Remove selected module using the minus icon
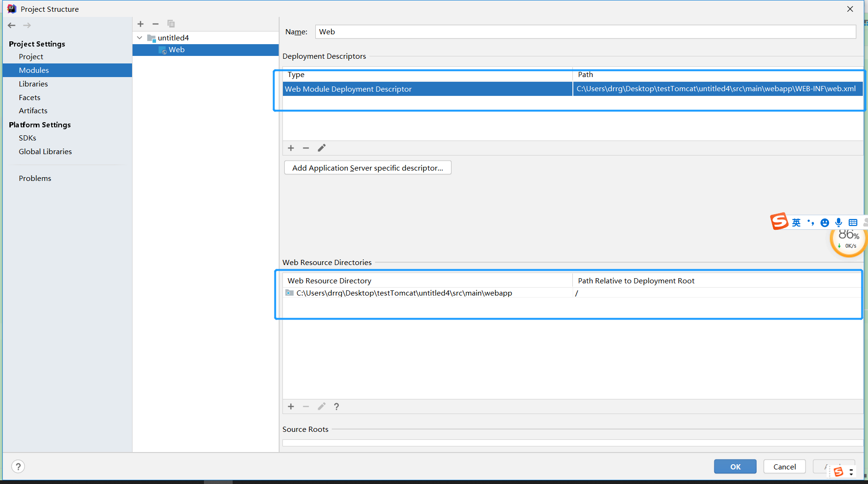868x484 pixels. point(156,24)
